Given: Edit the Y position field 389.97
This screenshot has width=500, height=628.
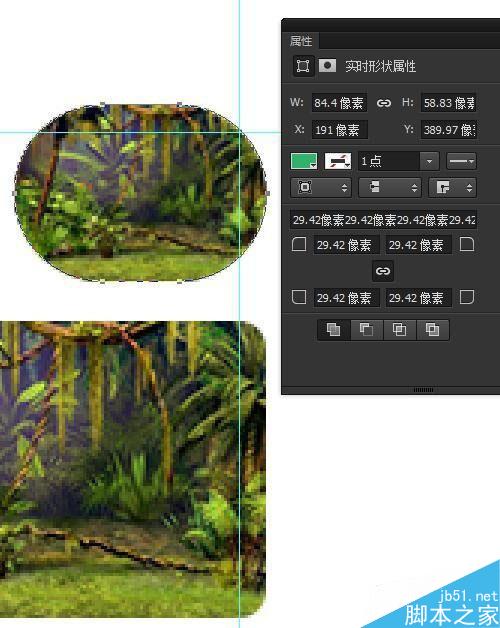Looking at the screenshot, I should (448, 130).
